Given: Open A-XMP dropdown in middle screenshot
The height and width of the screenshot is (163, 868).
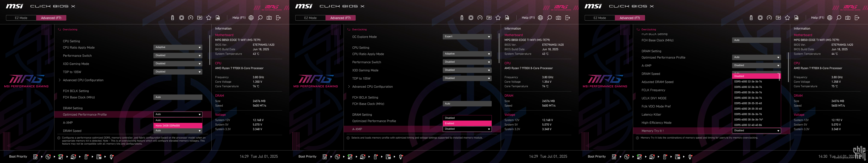Looking at the screenshot, I should (x=467, y=129).
